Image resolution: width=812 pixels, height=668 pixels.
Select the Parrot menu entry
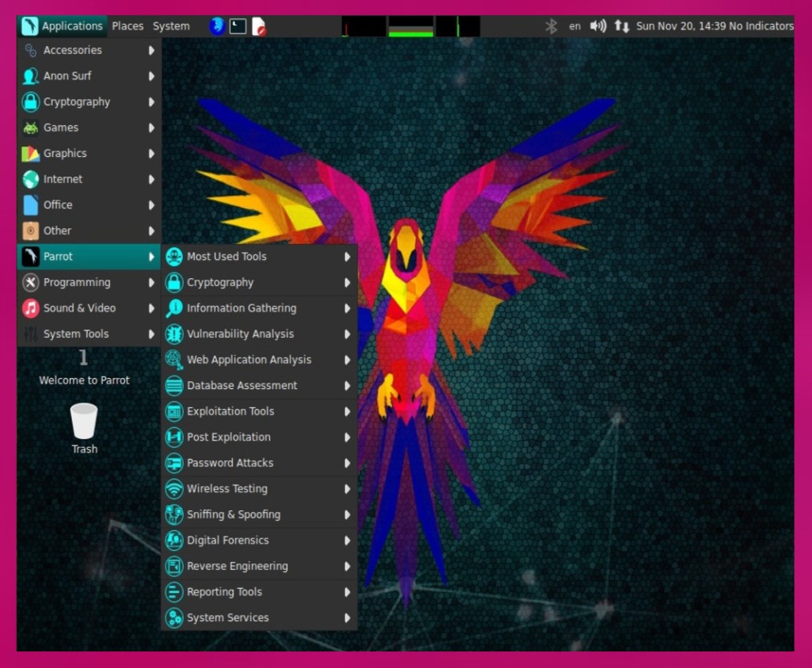pos(89,256)
